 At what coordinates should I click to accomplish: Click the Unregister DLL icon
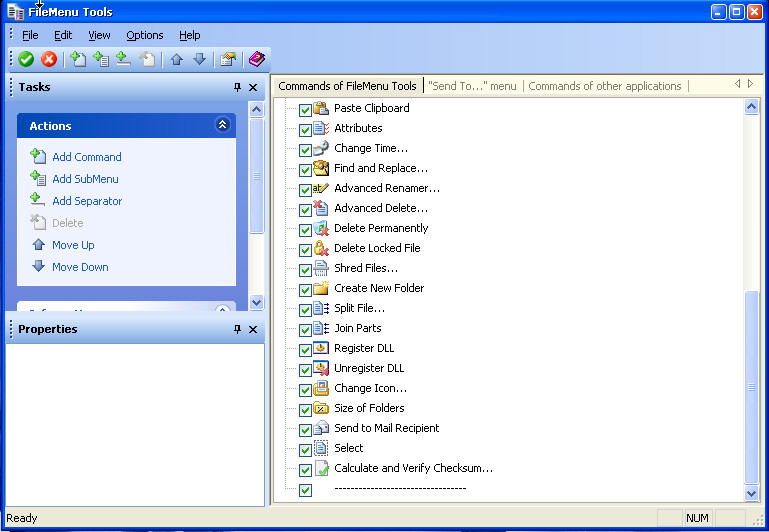coord(321,368)
